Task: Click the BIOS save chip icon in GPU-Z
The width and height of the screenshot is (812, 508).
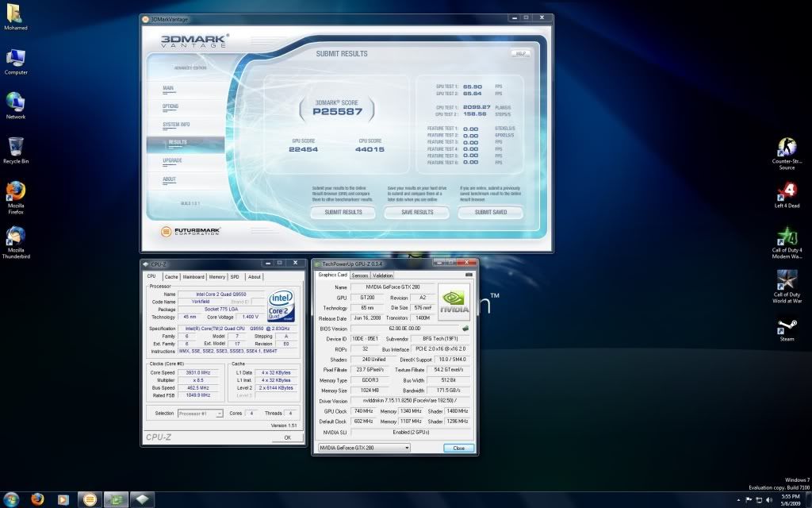Action: point(465,328)
